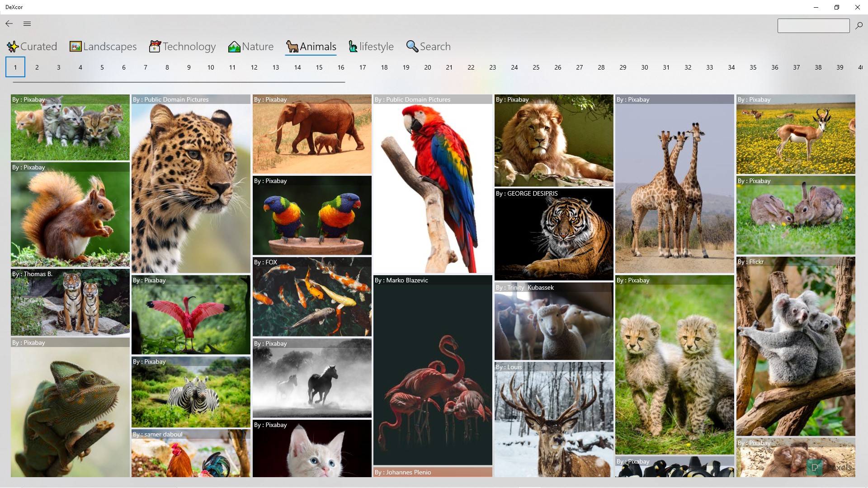The width and height of the screenshot is (868, 488).
Task: Click the lifestyle statue icon
Action: 353,47
